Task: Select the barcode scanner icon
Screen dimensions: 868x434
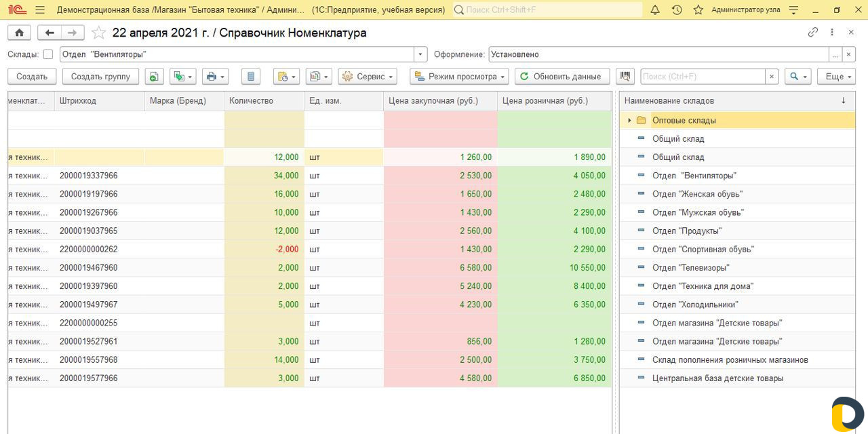Action: point(625,76)
